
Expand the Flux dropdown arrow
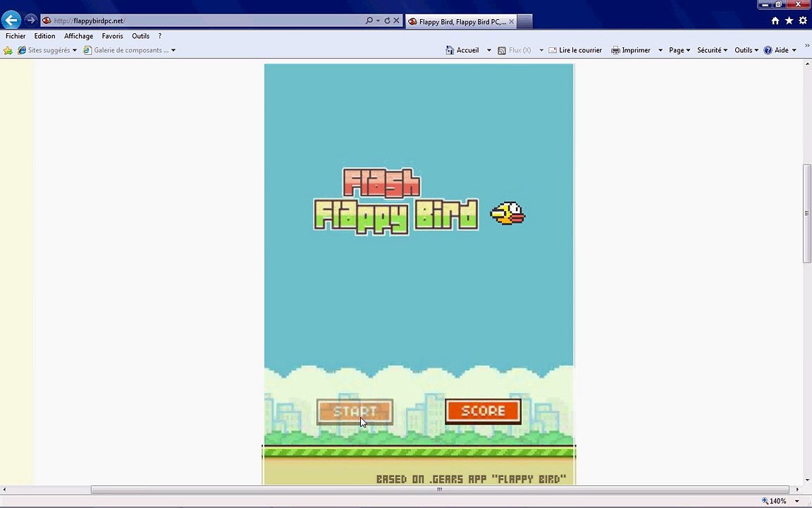541,50
